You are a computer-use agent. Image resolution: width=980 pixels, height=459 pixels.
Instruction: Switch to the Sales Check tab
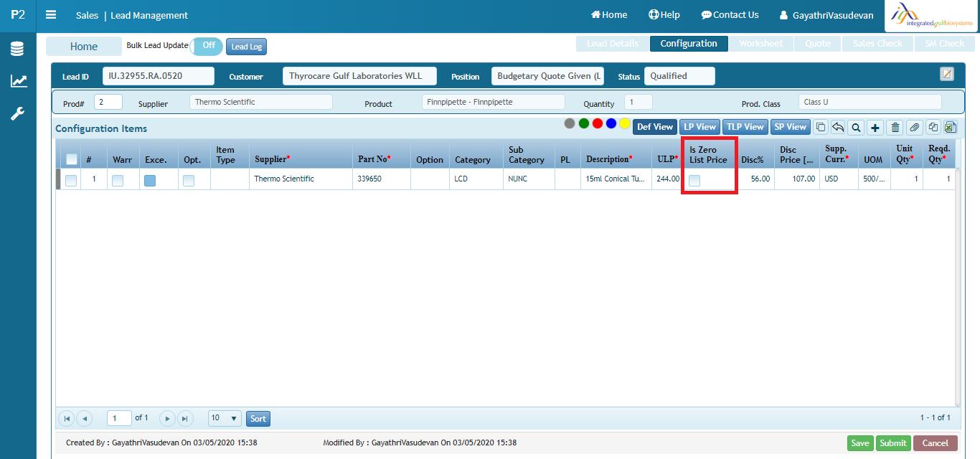(x=877, y=44)
